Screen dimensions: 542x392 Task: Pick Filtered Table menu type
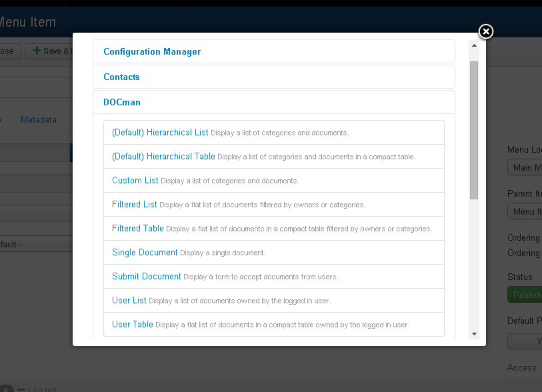pyautogui.click(x=138, y=229)
